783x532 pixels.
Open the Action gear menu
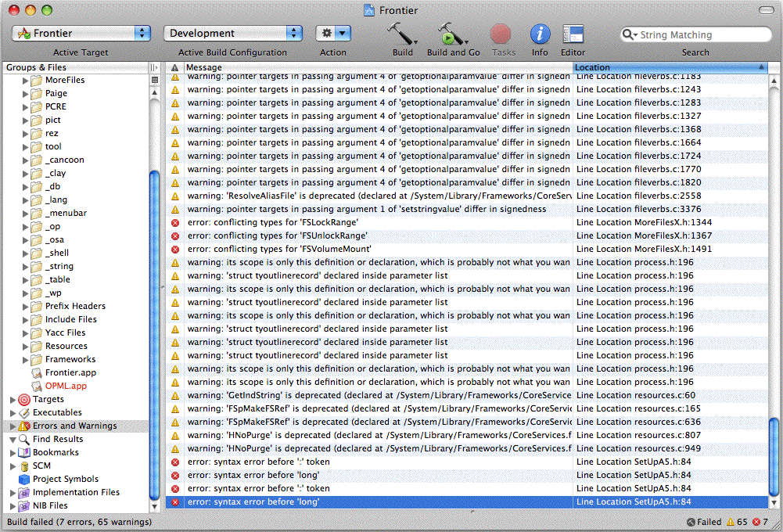coord(332,33)
